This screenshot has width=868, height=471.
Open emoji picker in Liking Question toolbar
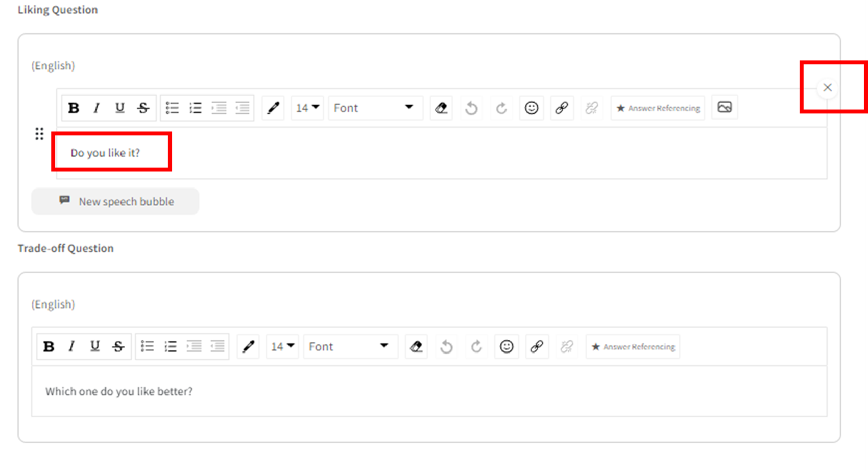(x=532, y=108)
